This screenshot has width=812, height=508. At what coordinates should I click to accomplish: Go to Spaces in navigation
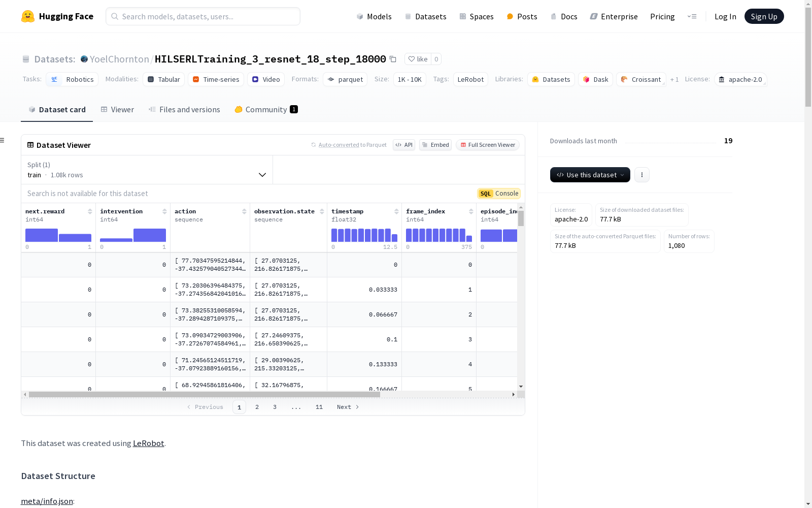pyautogui.click(x=477, y=16)
